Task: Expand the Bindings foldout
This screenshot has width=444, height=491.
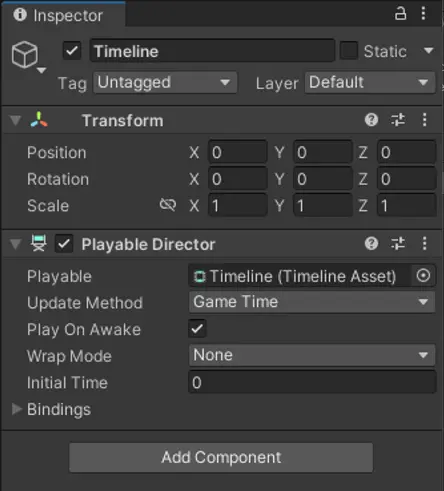Action: click(51, 409)
